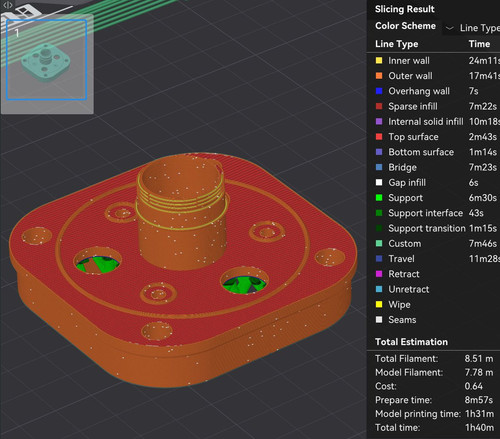Click the Custom teal color swatch

click(379, 243)
